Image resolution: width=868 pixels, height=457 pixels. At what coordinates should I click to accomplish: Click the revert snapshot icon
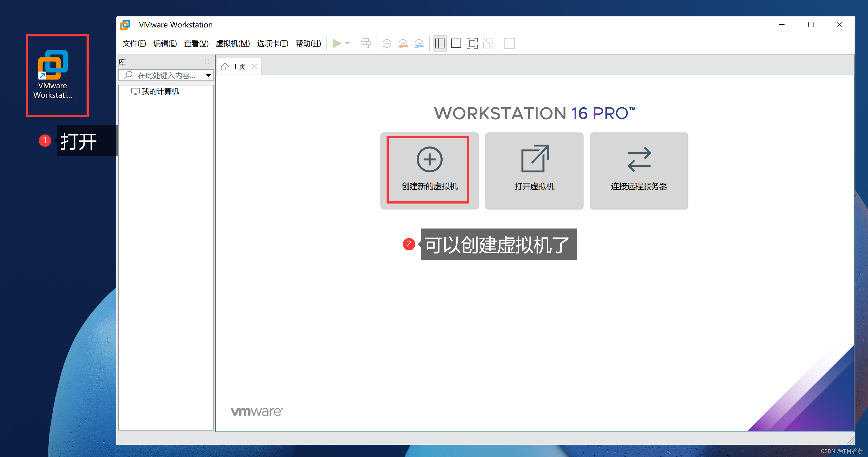[x=402, y=43]
